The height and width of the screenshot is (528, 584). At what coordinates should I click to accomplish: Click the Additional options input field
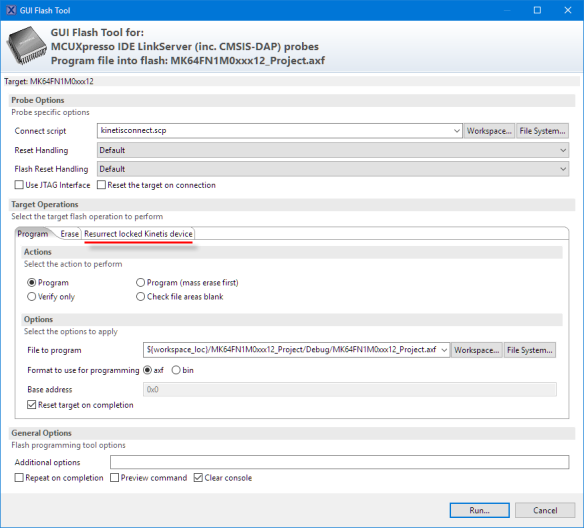coord(339,462)
